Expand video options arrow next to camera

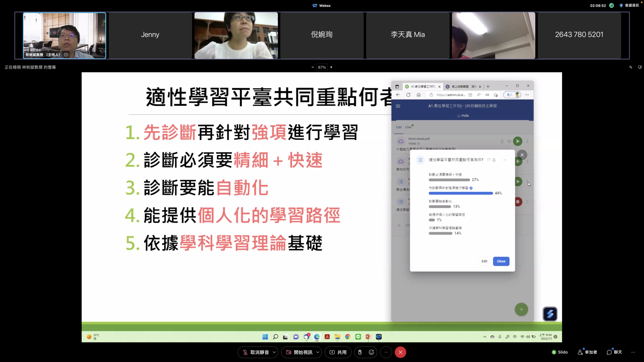[x=318, y=352]
